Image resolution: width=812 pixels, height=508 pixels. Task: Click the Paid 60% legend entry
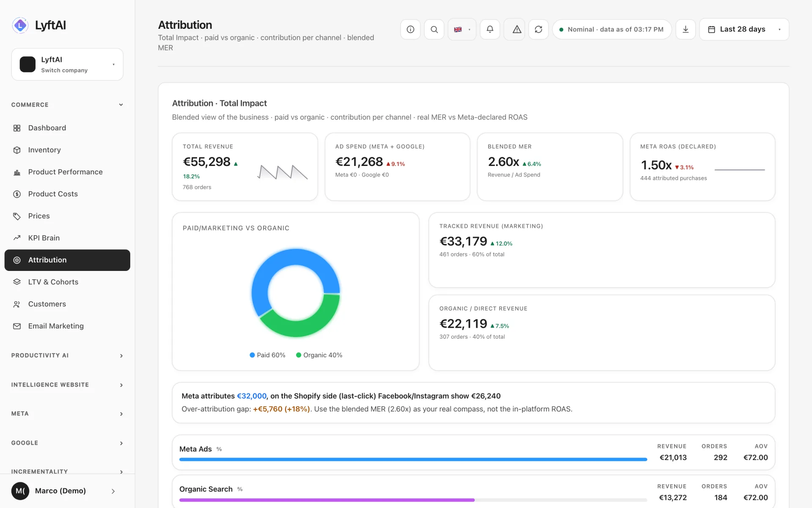[267, 355]
